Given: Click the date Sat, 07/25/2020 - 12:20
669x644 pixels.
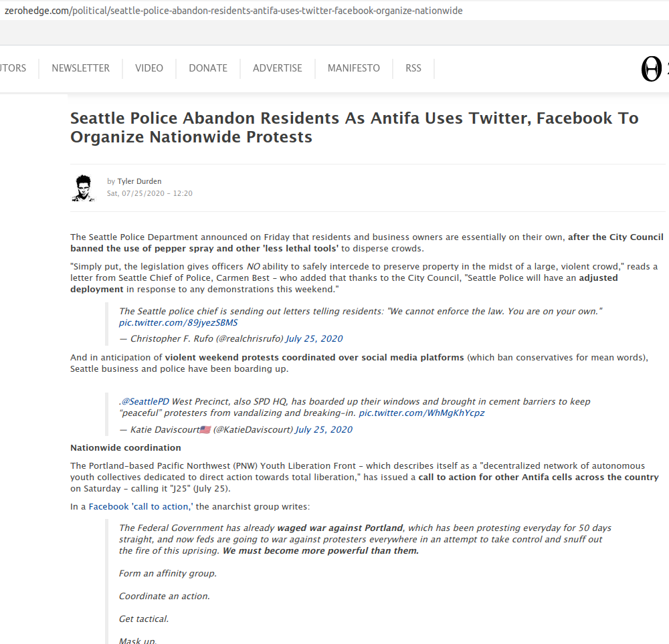Looking at the screenshot, I should point(149,193).
